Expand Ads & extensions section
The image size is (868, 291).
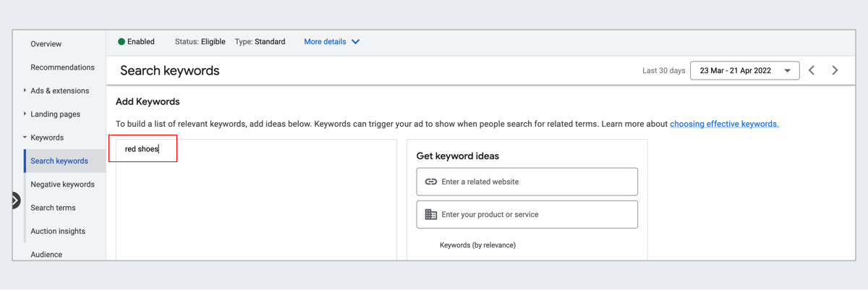pyautogui.click(x=25, y=90)
